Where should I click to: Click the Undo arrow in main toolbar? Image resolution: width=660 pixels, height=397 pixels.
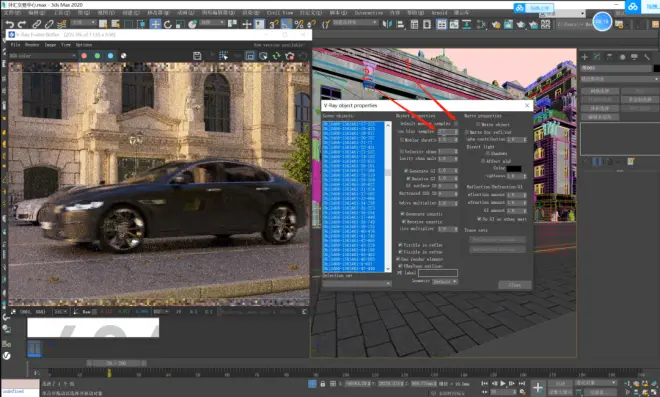click(10, 24)
